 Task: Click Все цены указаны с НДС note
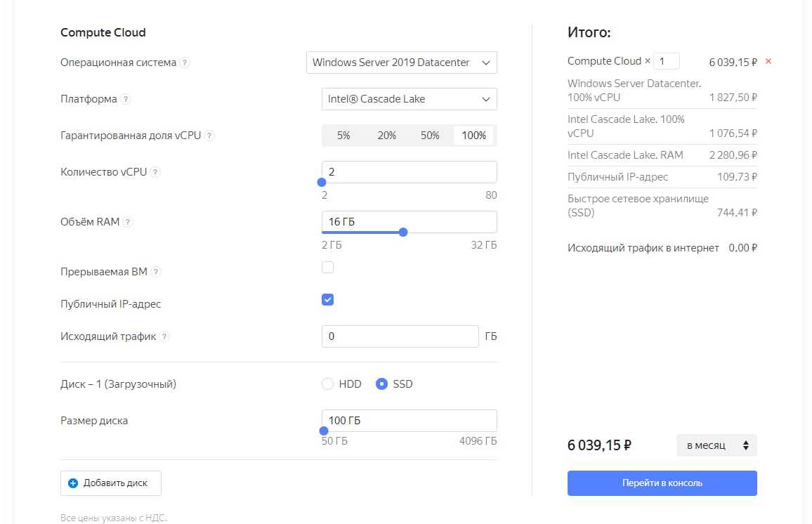tap(113, 518)
